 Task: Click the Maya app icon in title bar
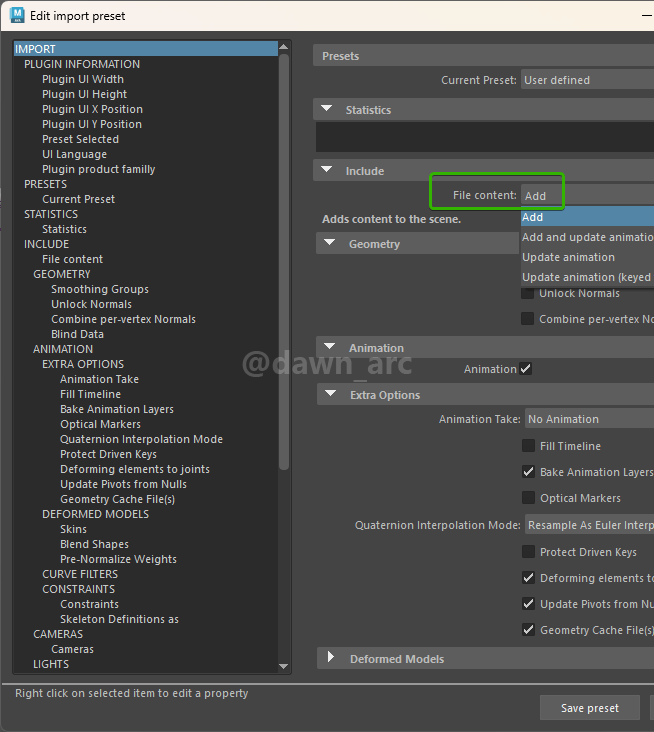pyautogui.click(x=17, y=15)
